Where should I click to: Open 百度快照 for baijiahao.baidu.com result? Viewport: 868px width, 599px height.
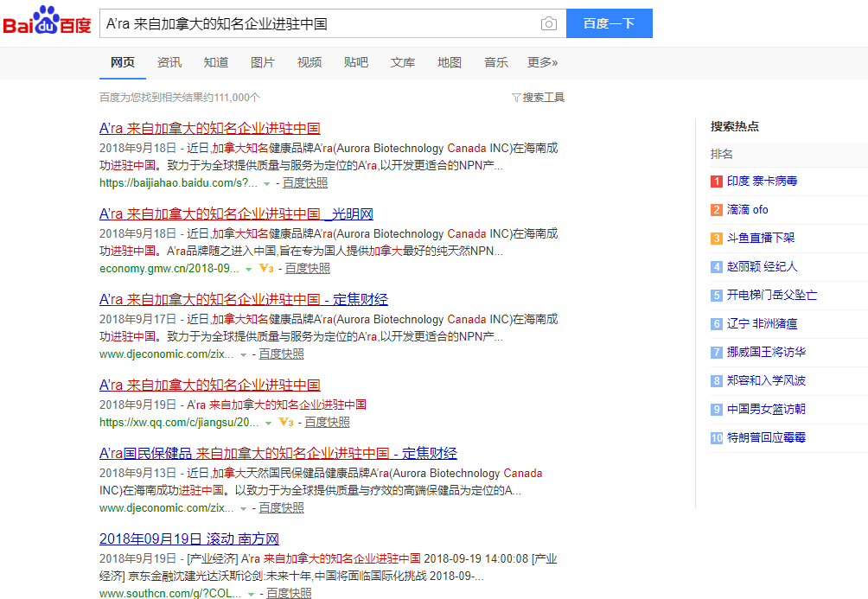point(305,183)
